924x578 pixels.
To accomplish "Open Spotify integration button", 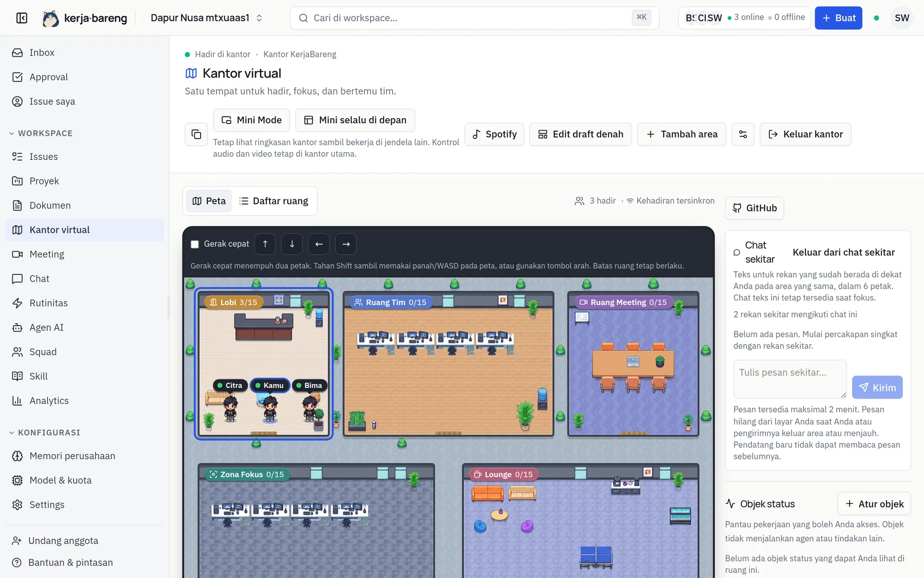I will [x=494, y=134].
